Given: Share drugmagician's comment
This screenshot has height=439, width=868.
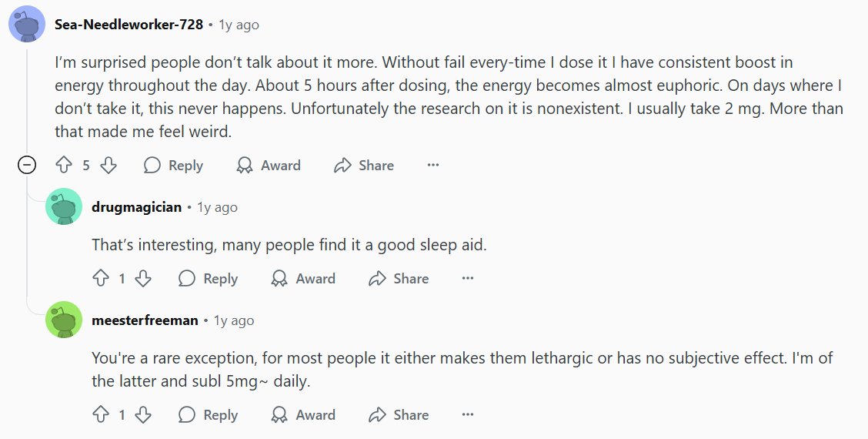Looking at the screenshot, I should tap(399, 278).
